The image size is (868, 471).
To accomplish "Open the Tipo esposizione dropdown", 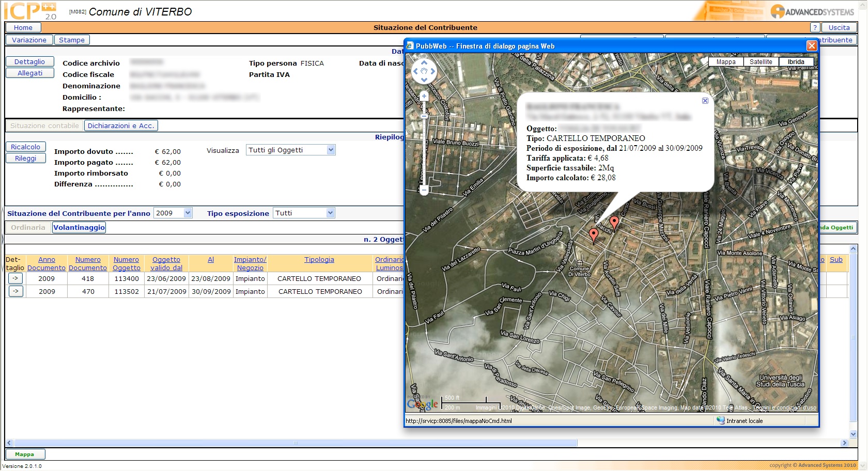I will click(331, 213).
